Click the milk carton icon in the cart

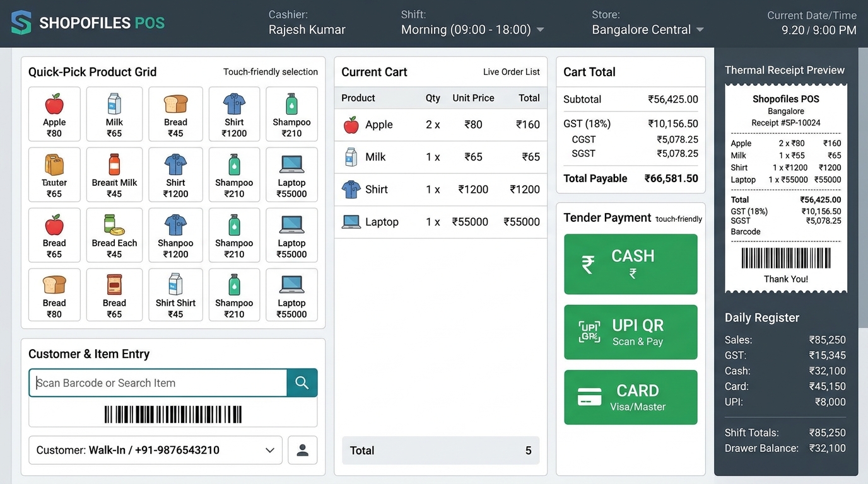pyautogui.click(x=351, y=157)
